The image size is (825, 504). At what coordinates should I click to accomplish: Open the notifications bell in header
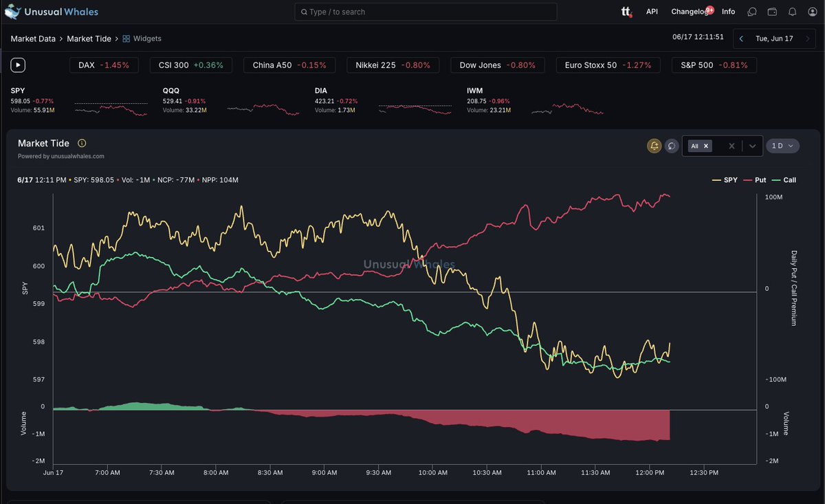click(792, 12)
